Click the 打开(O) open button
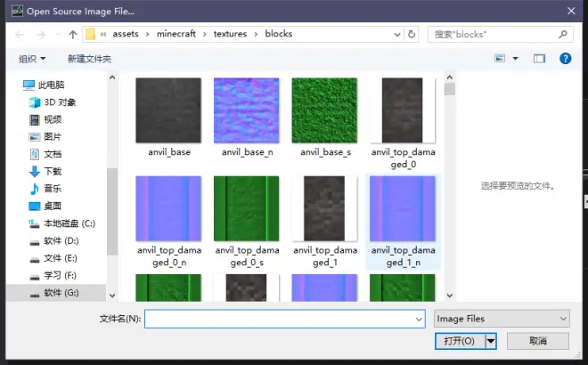This screenshot has height=365, width=588. pos(460,341)
